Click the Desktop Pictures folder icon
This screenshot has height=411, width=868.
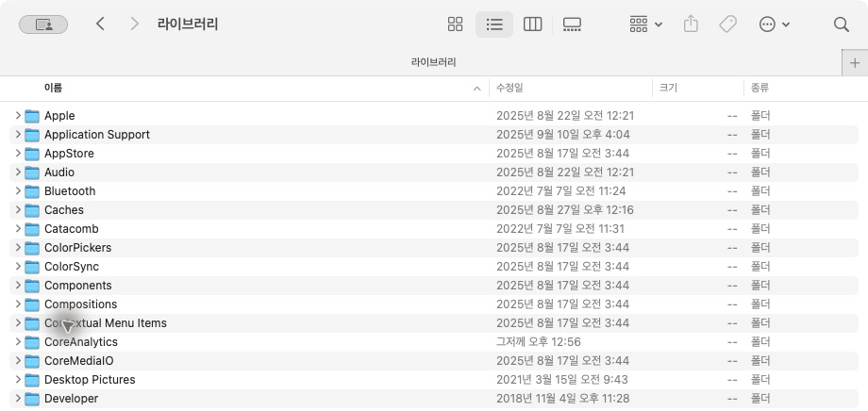tap(32, 380)
